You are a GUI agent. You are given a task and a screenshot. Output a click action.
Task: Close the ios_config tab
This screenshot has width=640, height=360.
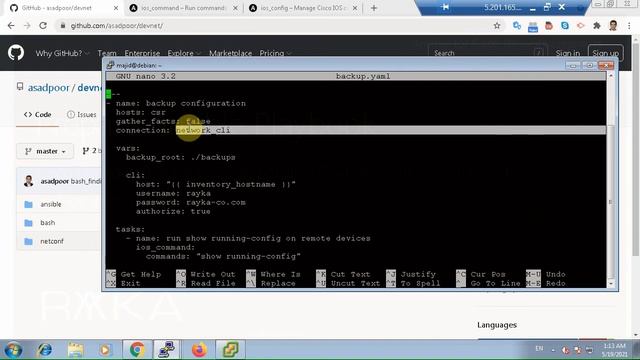(x=355, y=8)
